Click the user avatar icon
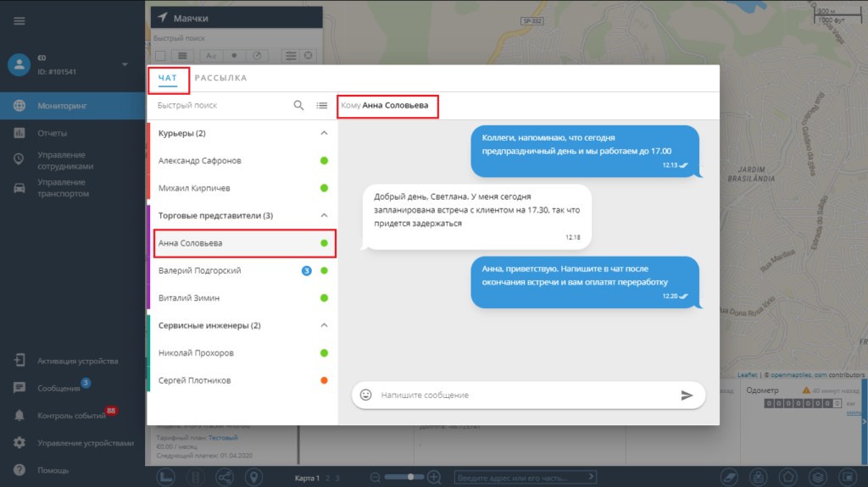The height and width of the screenshot is (487, 868). pyautogui.click(x=19, y=64)
